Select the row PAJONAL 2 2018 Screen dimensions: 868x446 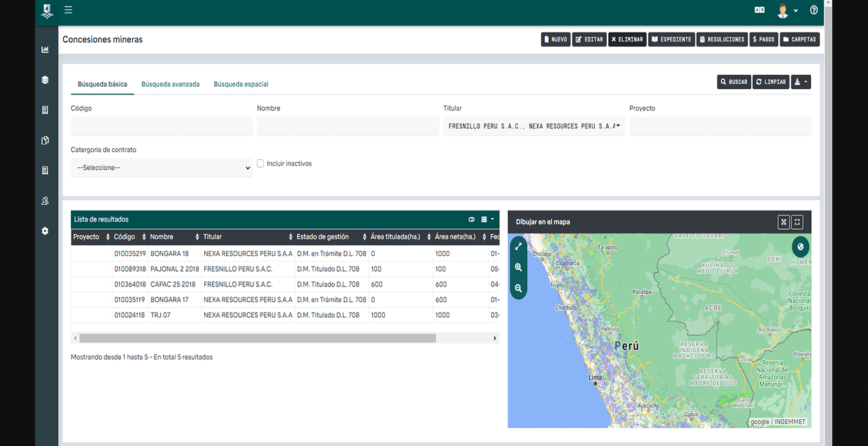coord(285,269)
